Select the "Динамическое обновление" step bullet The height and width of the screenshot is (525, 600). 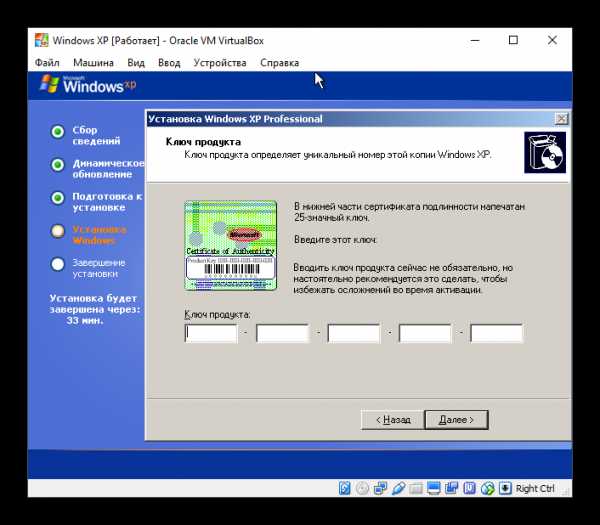pos(58,165)
